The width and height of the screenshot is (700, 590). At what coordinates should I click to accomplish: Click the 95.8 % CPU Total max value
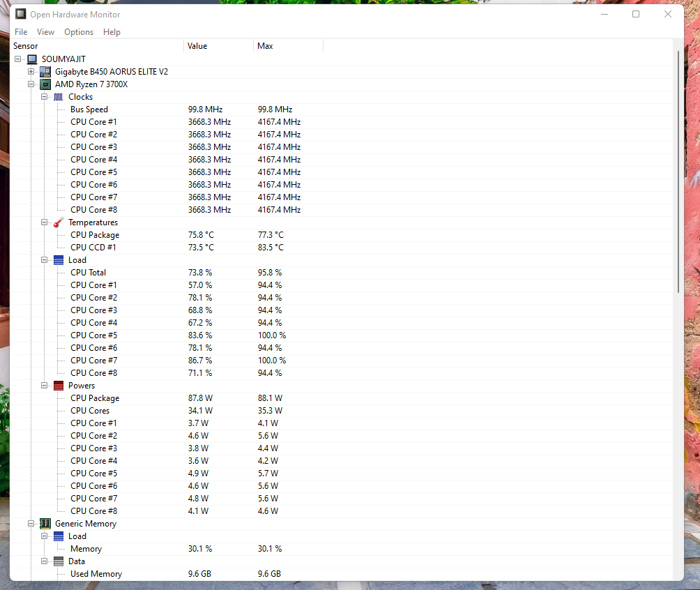(270, 273)
